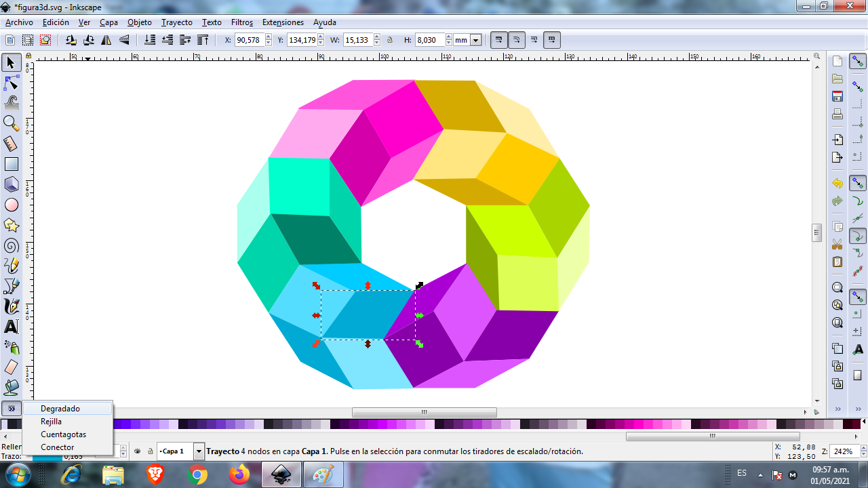Viewport: 868px width, 488px height.
Task: Choose Degradado from the popup menu
Action: (68, 409)
